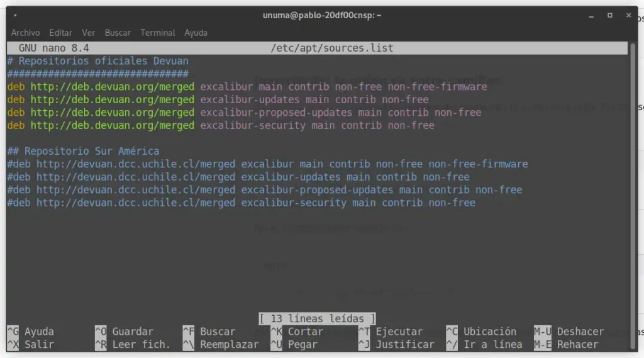Maximize the terminal window
Viewport: 644px width, 358px height.
tap(610, 15)
